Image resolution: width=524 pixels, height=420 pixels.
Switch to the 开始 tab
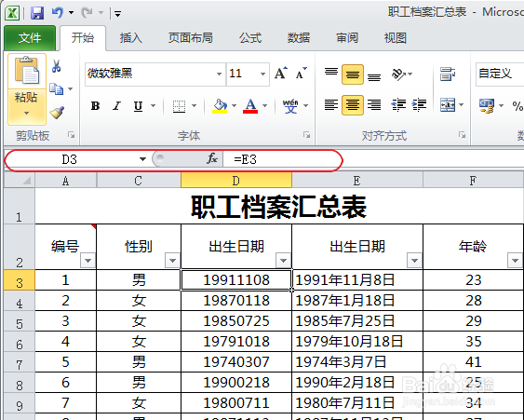(x=83, y=38)
